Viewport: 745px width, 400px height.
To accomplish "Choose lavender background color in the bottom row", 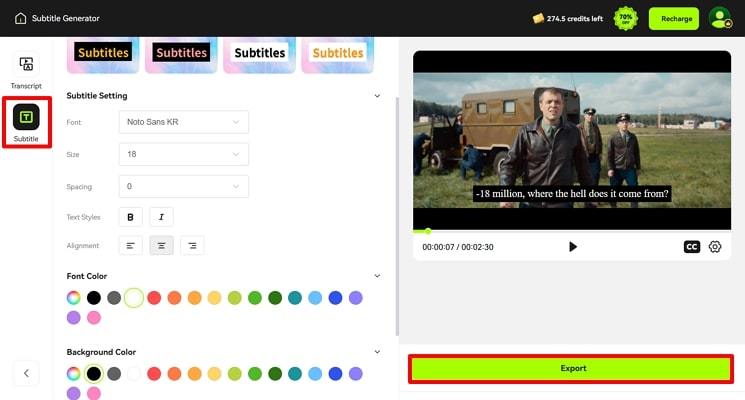I will [x=74, y=393].
